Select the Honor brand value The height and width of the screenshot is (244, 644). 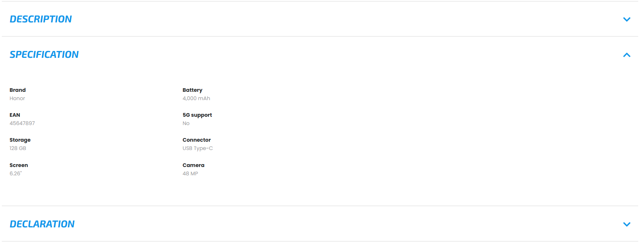pyautogui.click(x=17, y=98)
